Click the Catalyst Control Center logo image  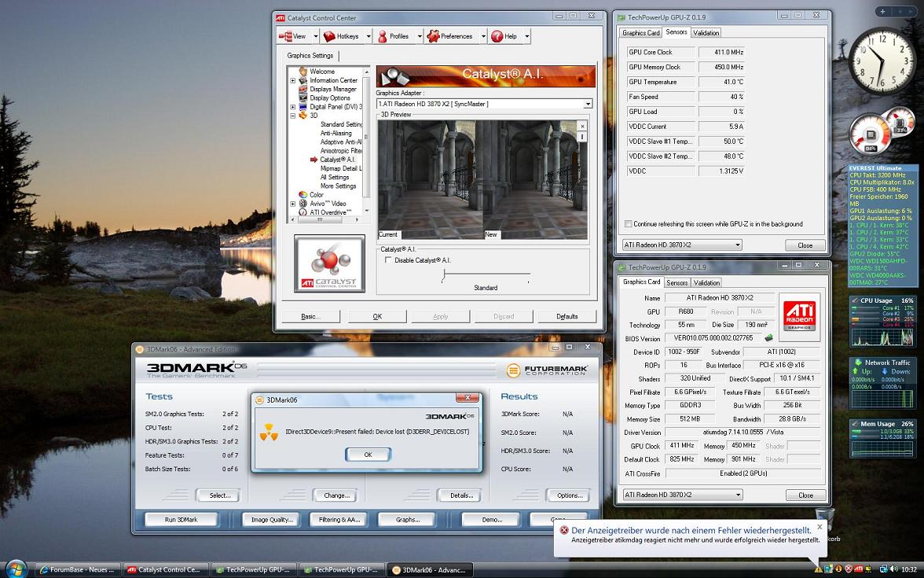(329, 263)
